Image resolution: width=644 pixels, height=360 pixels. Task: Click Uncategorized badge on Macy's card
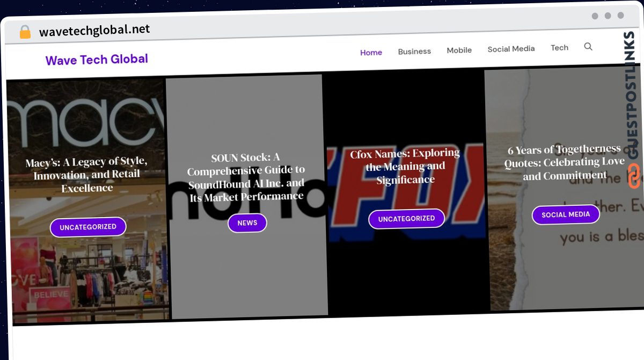[x=88, y=227]
